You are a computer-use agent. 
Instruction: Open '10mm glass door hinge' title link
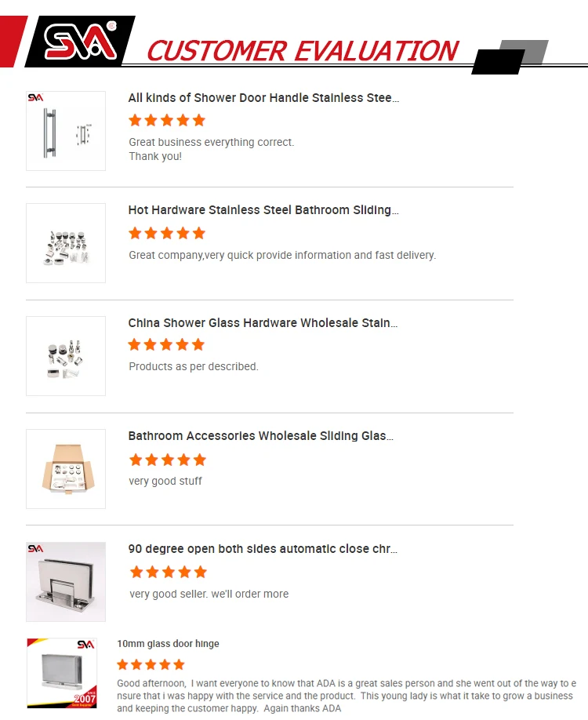pyautogui.click(x=168, y=644)
